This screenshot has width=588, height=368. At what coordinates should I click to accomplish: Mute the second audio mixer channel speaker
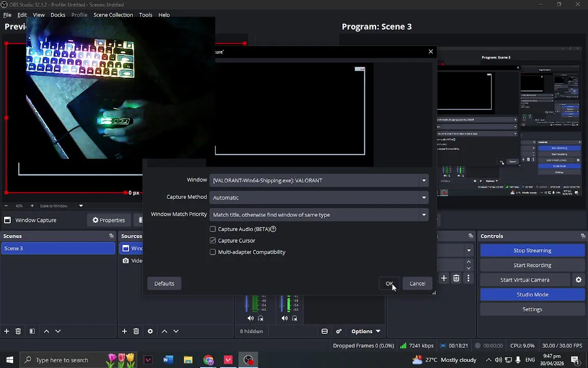click(x=285, y=318)
